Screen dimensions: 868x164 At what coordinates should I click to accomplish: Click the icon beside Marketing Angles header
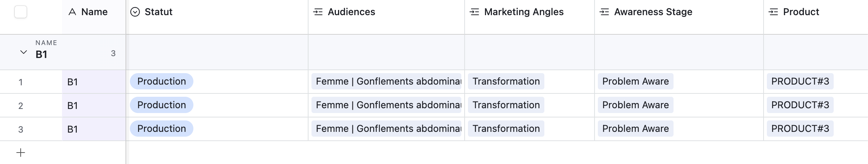[474, 12]
